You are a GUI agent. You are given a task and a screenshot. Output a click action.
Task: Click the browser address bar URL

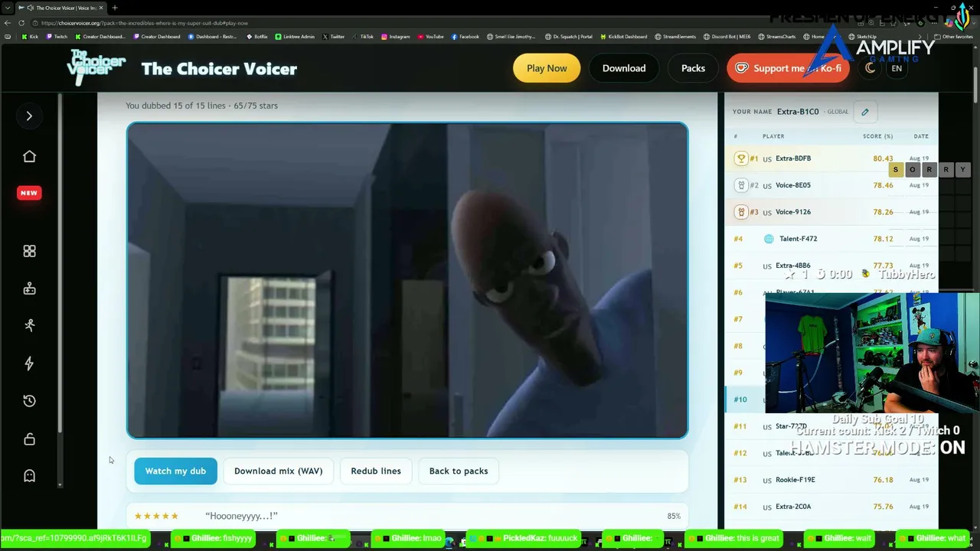click(145, 23)
